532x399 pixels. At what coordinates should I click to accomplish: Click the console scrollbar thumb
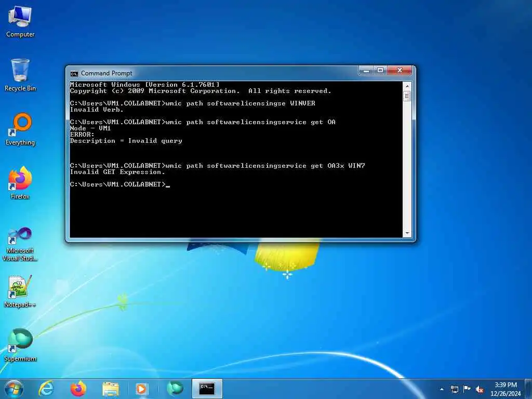pos(407,96)
